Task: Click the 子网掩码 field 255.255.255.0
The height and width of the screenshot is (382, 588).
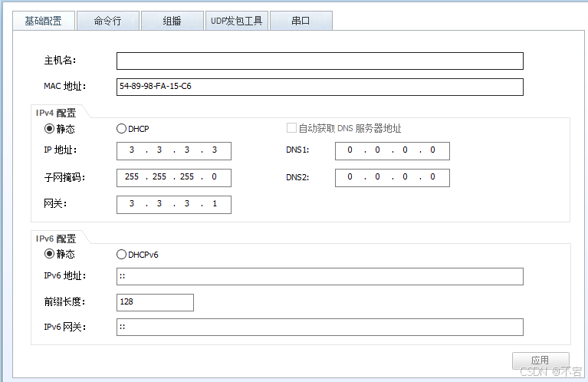Action: [x=174, y=177]
